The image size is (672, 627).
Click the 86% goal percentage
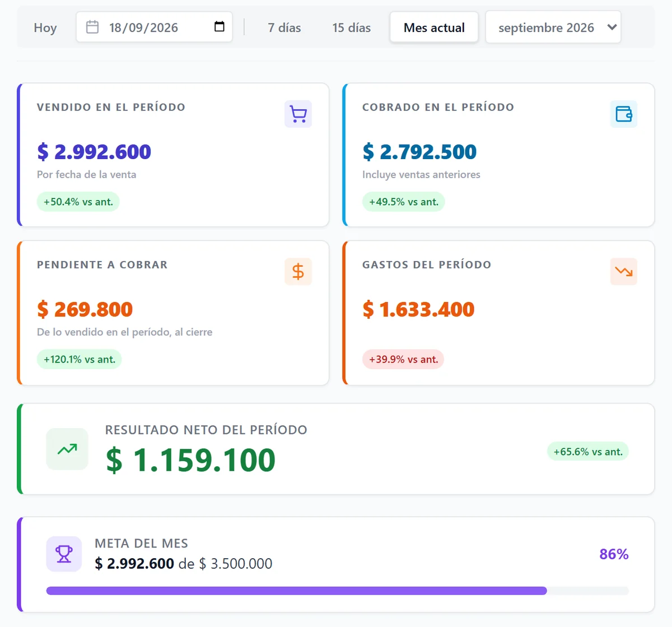click(x=614, y=554)
